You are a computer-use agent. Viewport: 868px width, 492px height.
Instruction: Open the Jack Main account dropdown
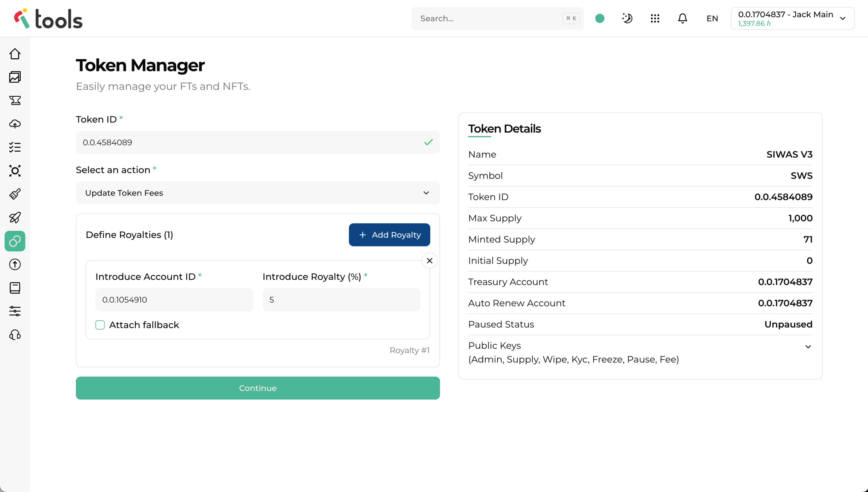click(792, 18)
